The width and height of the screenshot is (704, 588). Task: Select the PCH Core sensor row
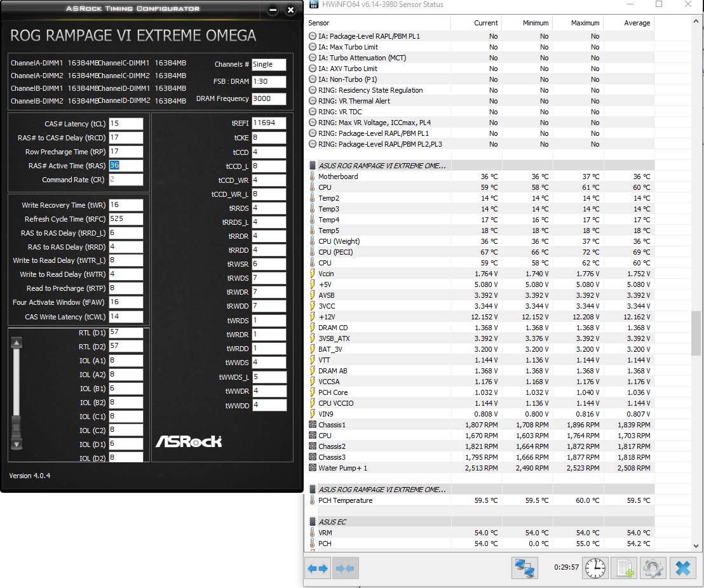[x=480, y=392]
